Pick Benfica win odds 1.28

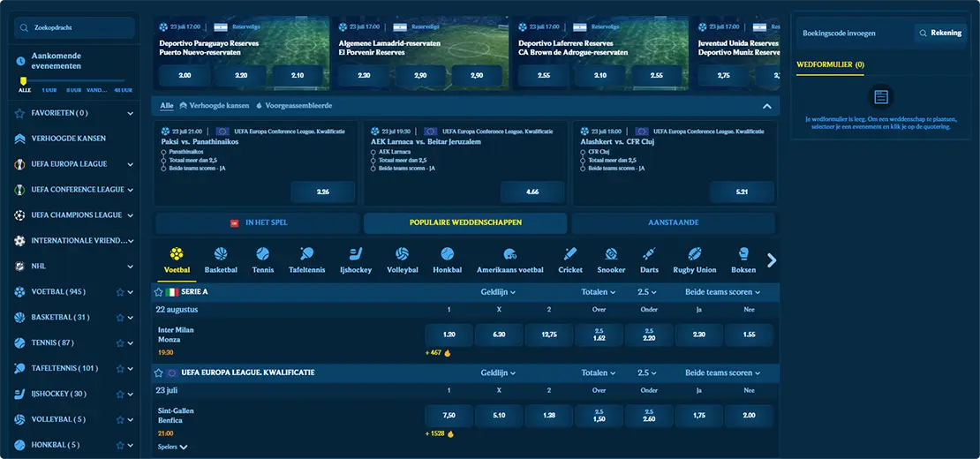coord(549,415)
